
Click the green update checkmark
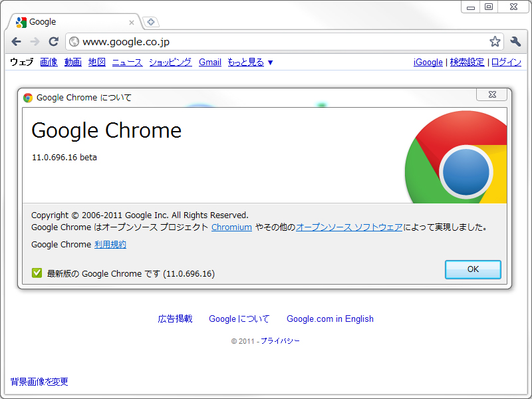[x=37, y=273]
